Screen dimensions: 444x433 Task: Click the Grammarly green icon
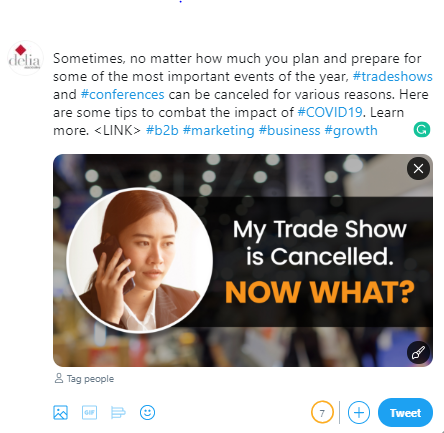point(422,129)
